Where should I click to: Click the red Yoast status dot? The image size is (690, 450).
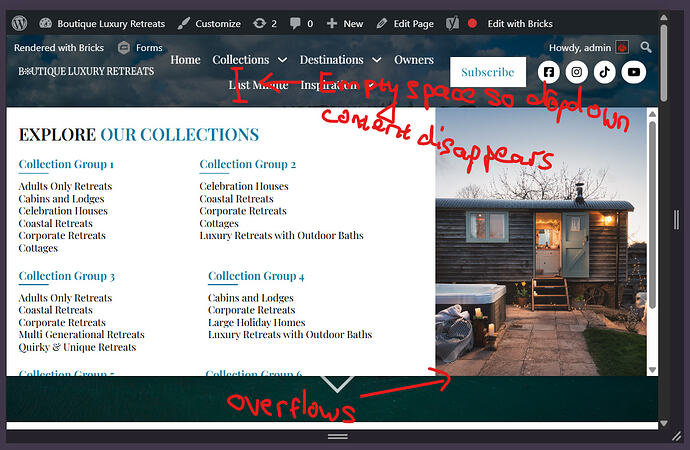pos(472,23)
